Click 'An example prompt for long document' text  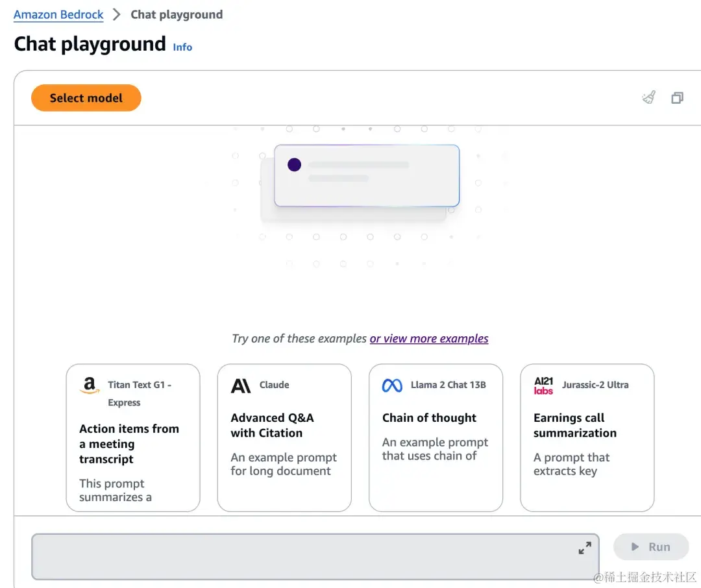284,464
